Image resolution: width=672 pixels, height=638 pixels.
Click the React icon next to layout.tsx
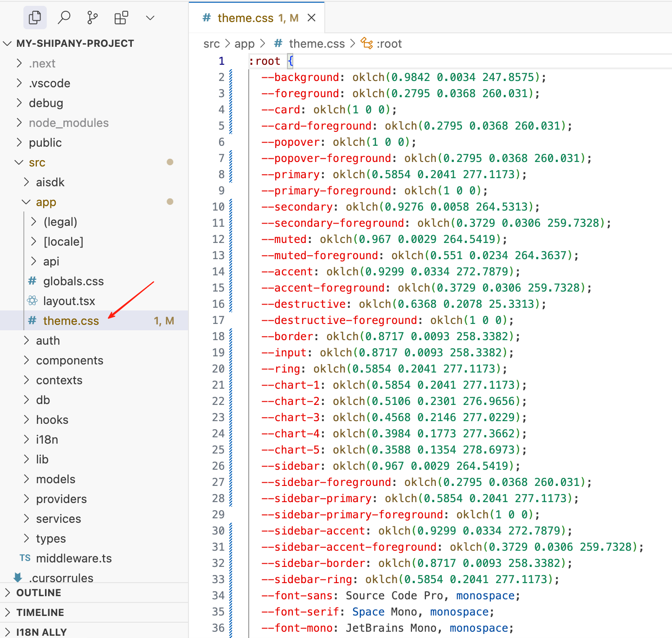point(31,301)
